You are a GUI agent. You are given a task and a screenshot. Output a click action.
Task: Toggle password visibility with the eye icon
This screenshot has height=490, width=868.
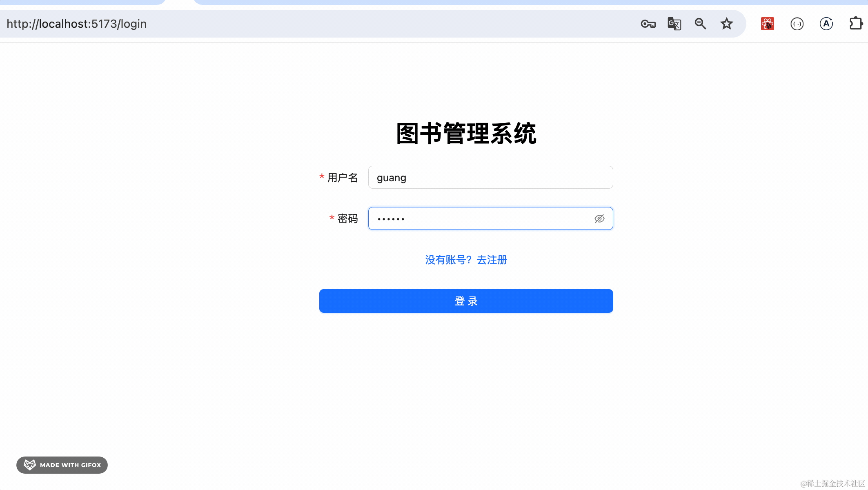pos(599,219)
